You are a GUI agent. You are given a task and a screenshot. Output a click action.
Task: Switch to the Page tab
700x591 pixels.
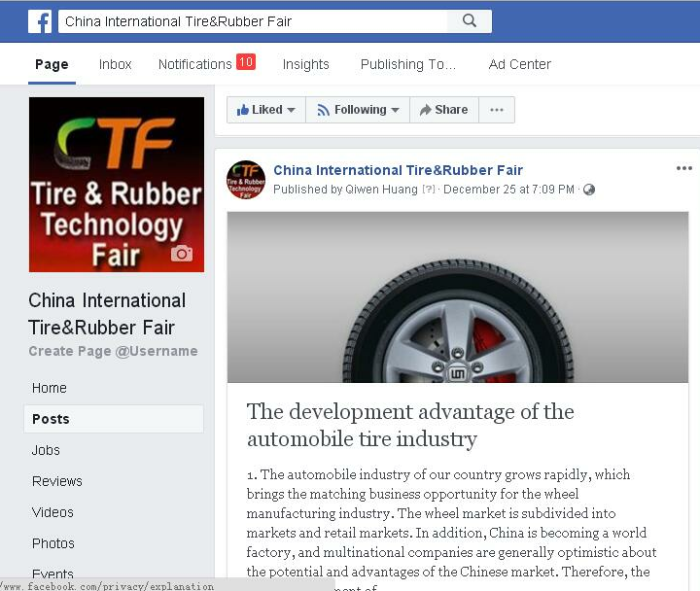[52, 64]
